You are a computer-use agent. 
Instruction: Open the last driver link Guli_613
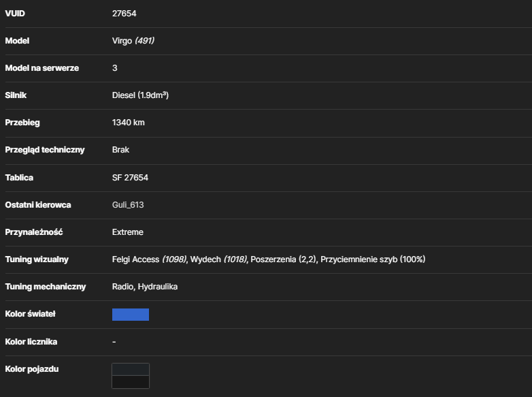(128, 205)
